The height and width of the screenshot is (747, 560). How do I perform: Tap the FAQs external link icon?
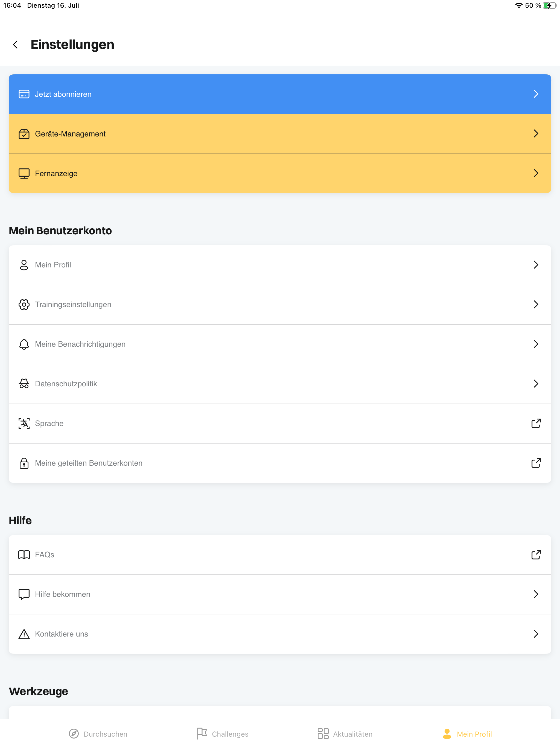tap(536, 554)
